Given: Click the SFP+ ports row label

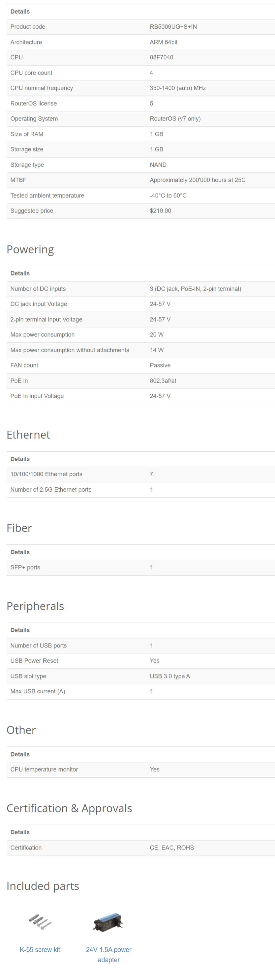Looking at the screenshot, I should [25, 567].
